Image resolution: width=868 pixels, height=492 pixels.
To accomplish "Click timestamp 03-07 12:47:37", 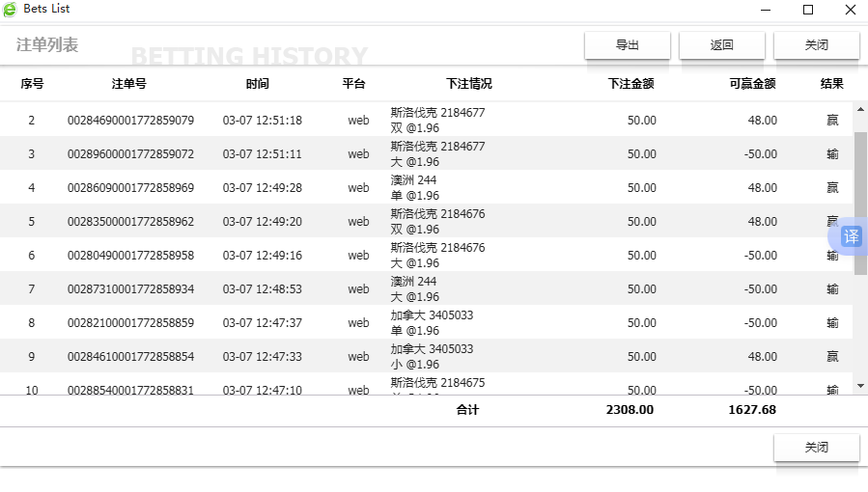I will [x=263, y=322].
